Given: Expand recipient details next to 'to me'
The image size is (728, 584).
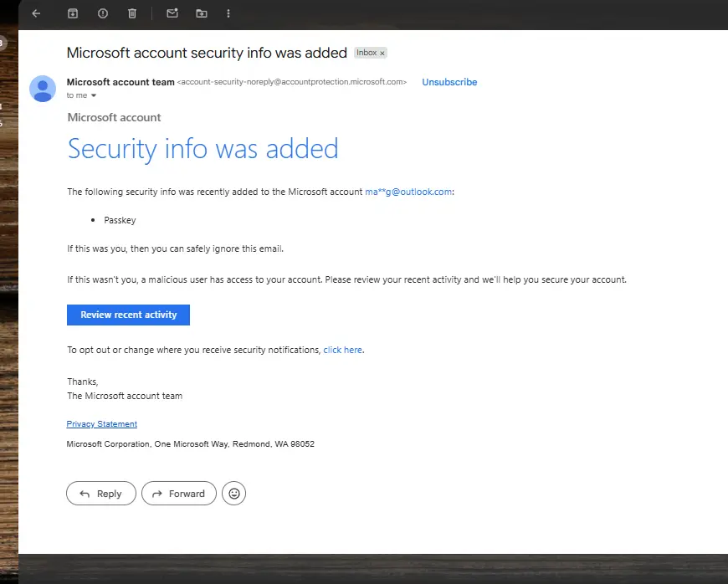Looking at the screenshot, I should coord(94,95).
